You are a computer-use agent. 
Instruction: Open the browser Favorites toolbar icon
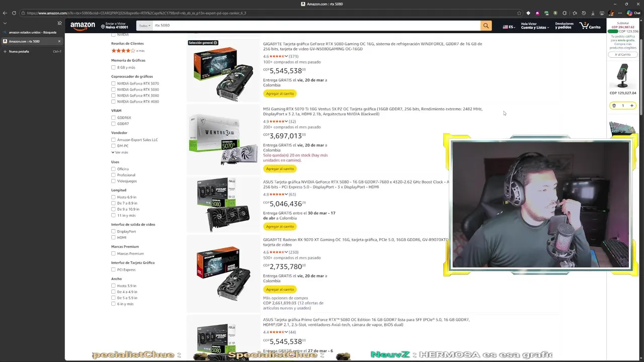[574, 13]
